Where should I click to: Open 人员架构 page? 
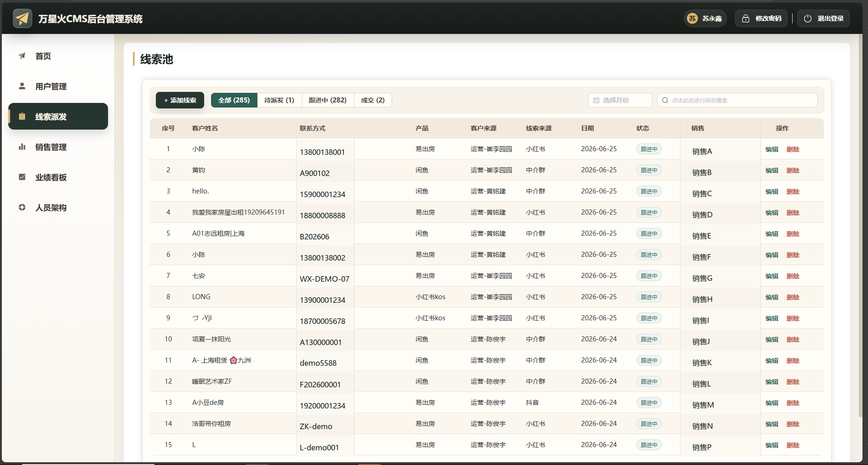pyautogui.click(x=58, y=208)
